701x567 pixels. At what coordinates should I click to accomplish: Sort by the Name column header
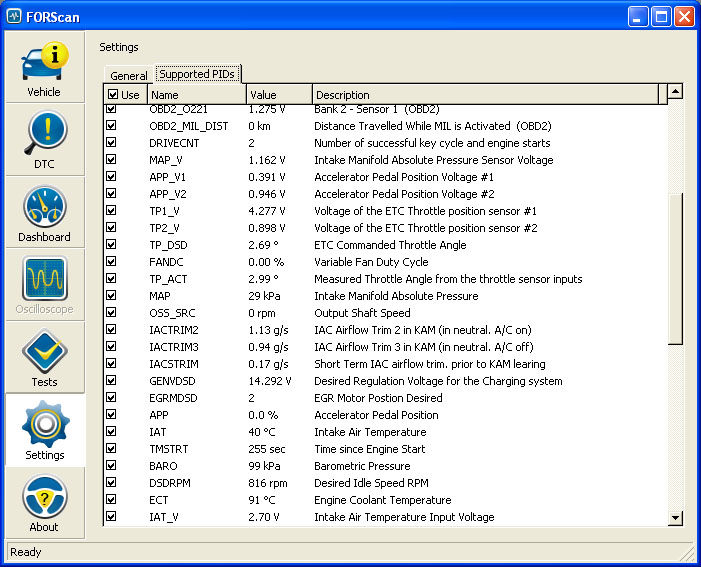(x=196, y=95)
